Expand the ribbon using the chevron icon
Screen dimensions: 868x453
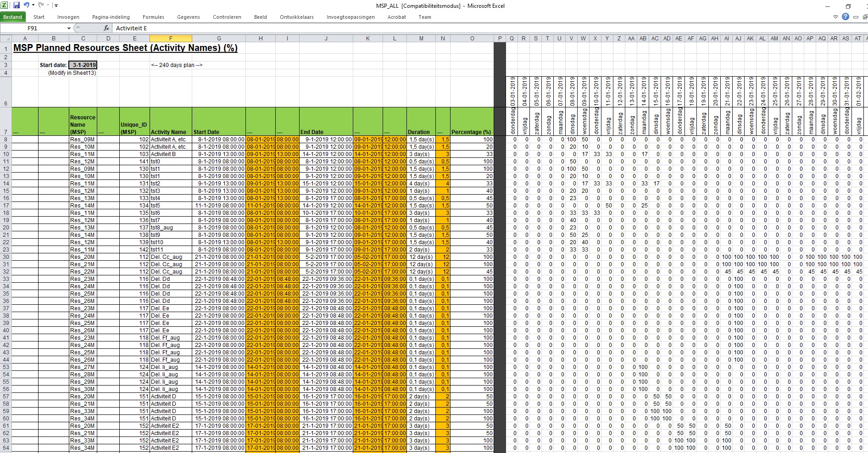(x=835, y=17)
